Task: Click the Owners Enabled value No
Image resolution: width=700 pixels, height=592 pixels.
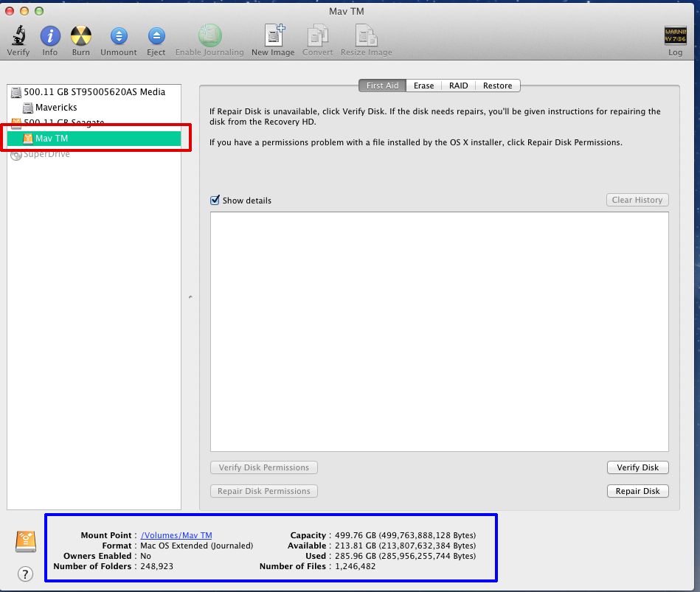Action: point(145,556)
